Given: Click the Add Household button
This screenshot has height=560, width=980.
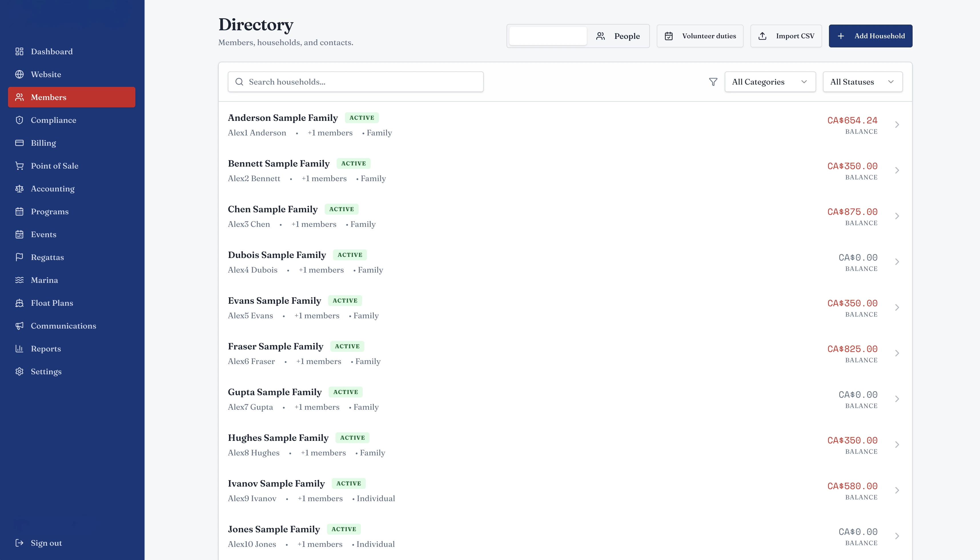Looking at the screenshot, I should tap(870, 36).
